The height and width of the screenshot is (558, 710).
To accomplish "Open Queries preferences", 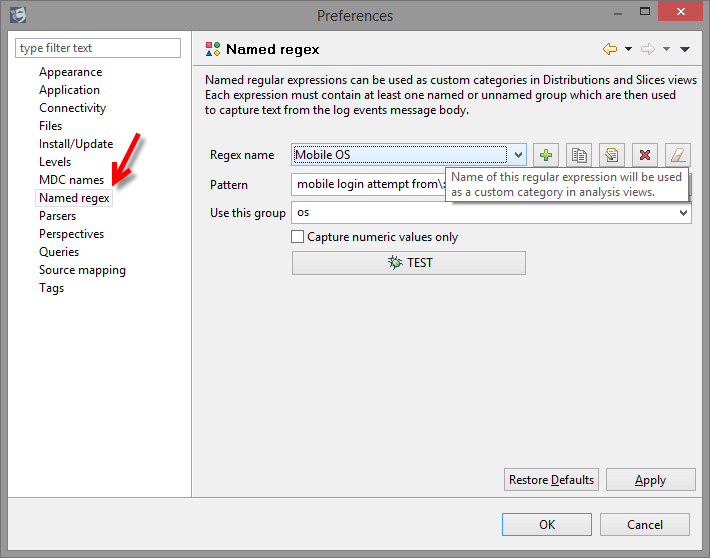I will [59, 252].
